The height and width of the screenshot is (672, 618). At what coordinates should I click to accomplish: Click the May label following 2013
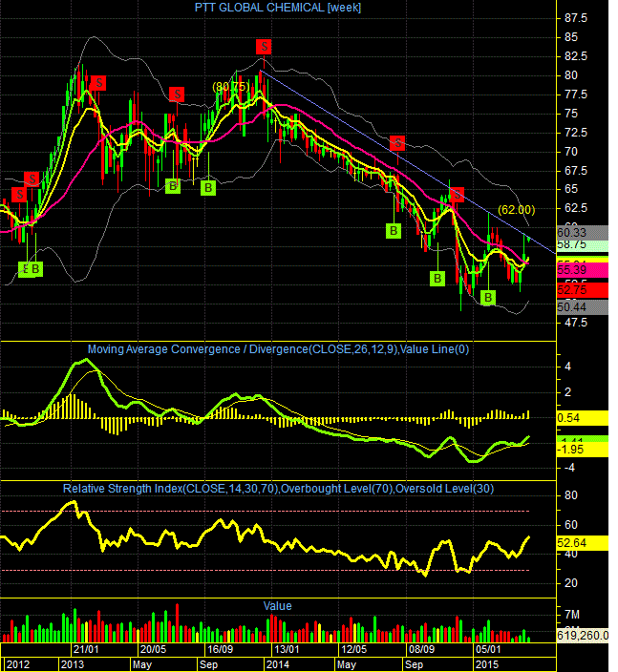click(142, 664)
